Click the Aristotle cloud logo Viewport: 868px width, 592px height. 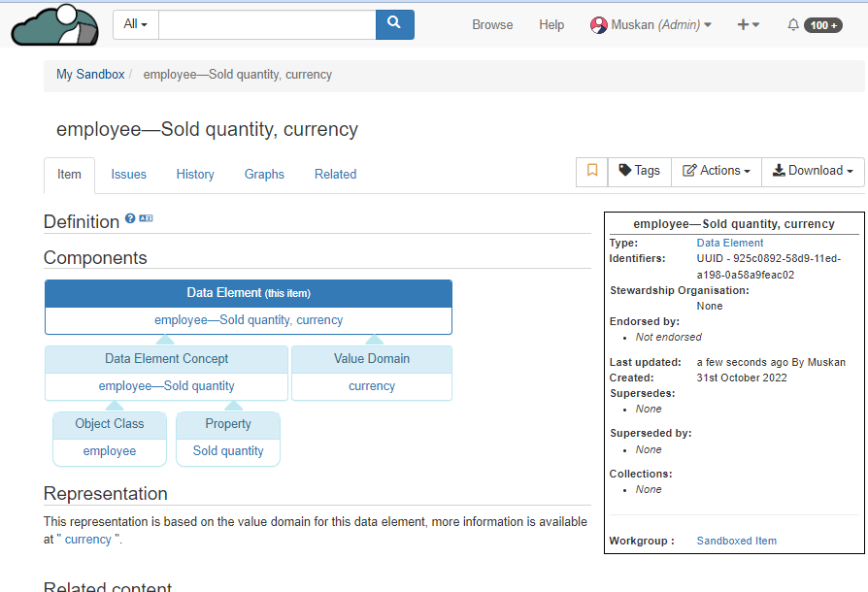54,25
